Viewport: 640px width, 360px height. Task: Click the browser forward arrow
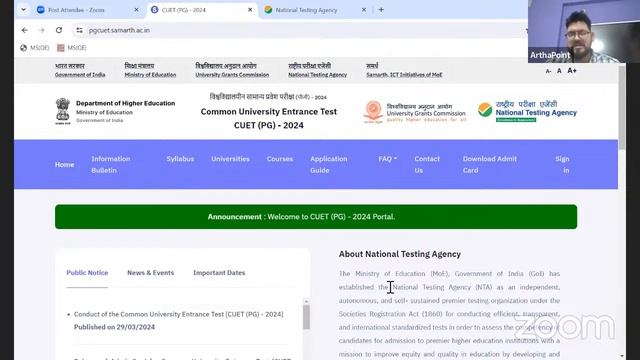(42, 30)
